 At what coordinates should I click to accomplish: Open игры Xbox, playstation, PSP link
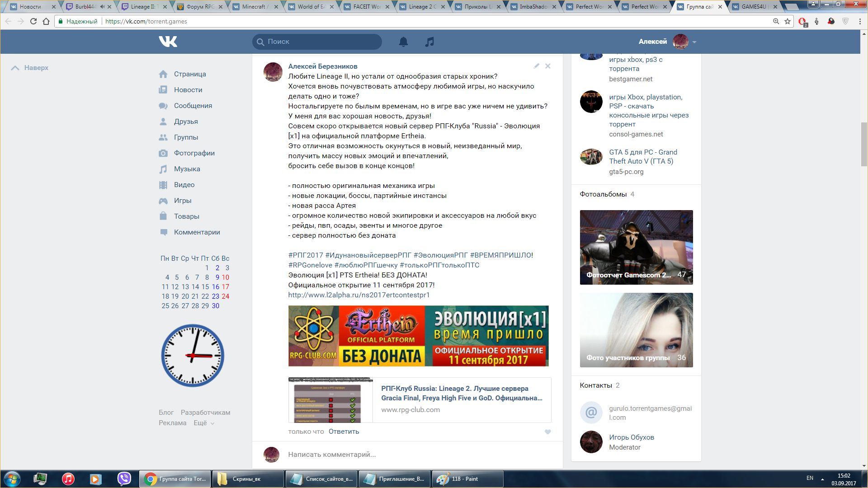(x=649, y=111)
